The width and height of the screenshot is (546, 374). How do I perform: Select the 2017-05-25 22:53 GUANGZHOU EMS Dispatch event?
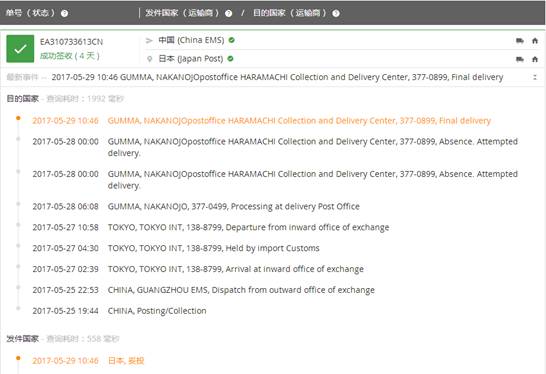204,290
